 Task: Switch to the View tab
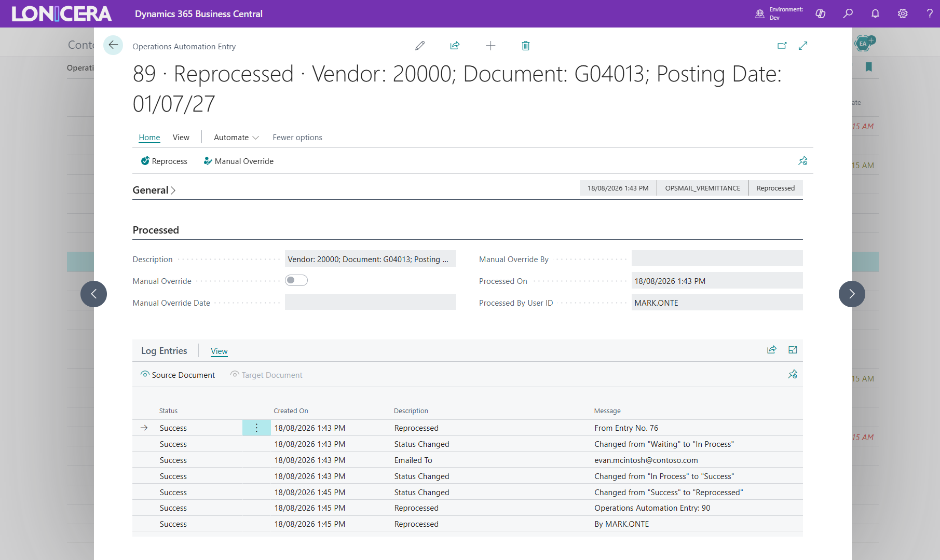point(181,138)
